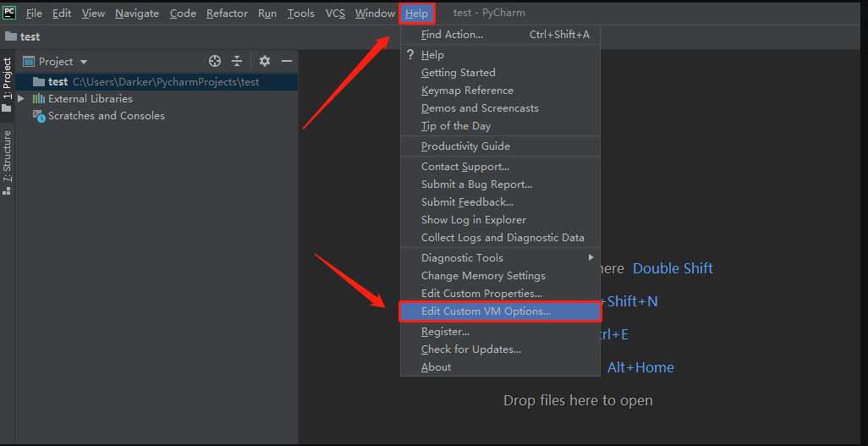Click the test breadcrumb in navigation bar
This screenshot has height=446, width=868.
coord(30,36)
